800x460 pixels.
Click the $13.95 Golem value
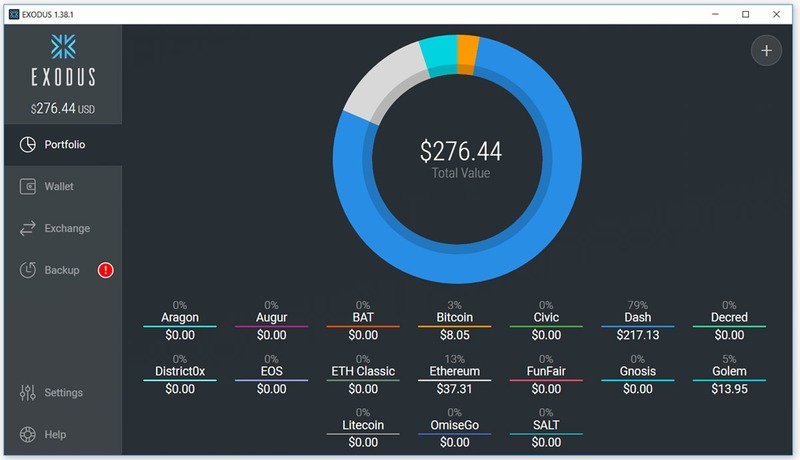[x=729, y=389]
